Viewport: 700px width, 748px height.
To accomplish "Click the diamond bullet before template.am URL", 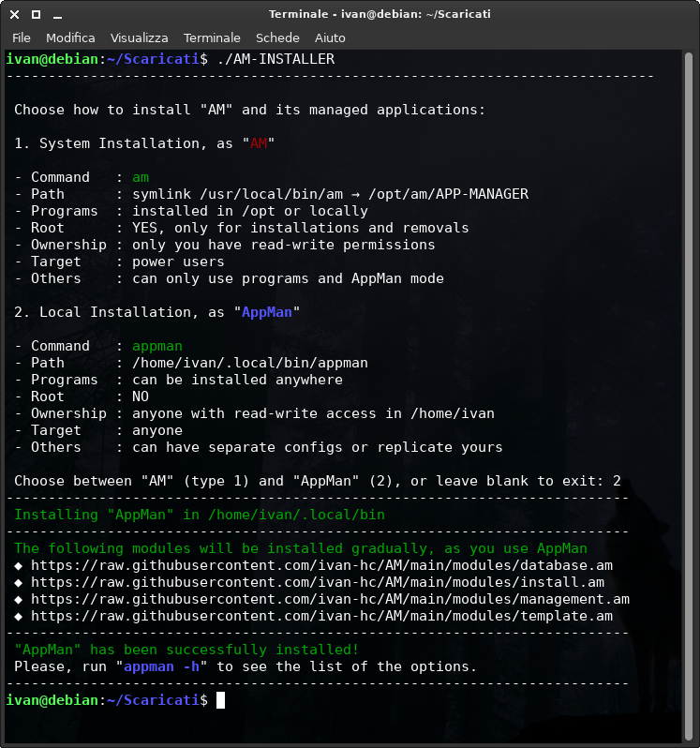I will tap(19, 617).
